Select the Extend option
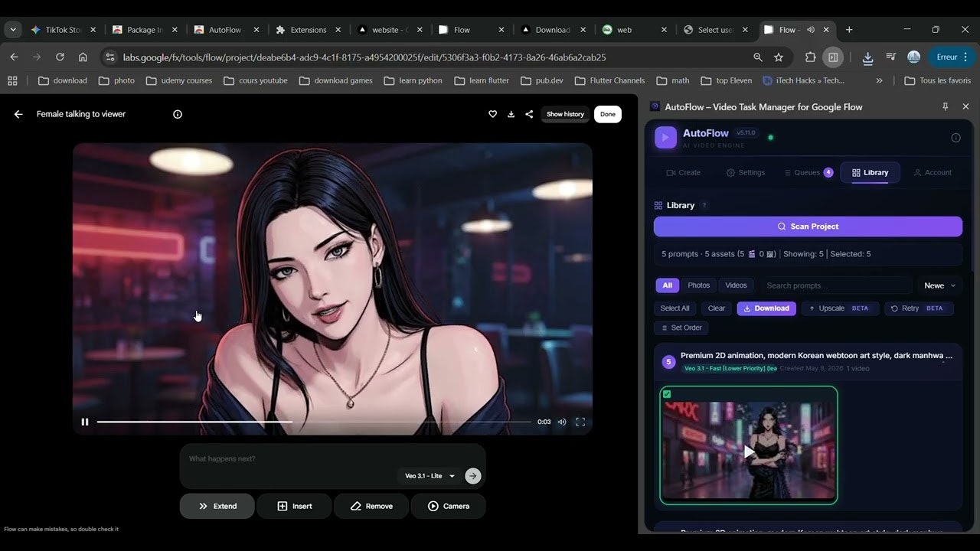 [217, 506]
